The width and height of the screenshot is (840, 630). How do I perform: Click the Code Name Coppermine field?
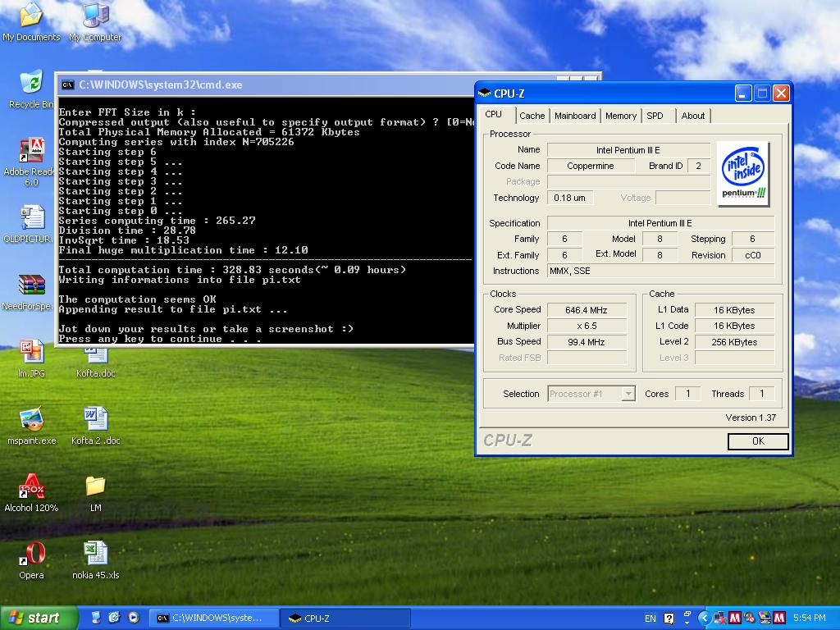coord(591,166)
